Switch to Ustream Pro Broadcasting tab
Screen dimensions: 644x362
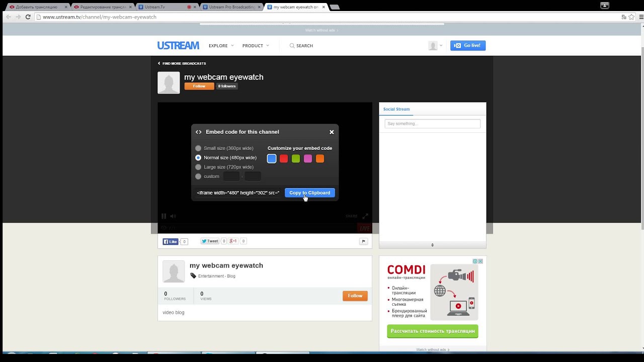tap(231, 7)
